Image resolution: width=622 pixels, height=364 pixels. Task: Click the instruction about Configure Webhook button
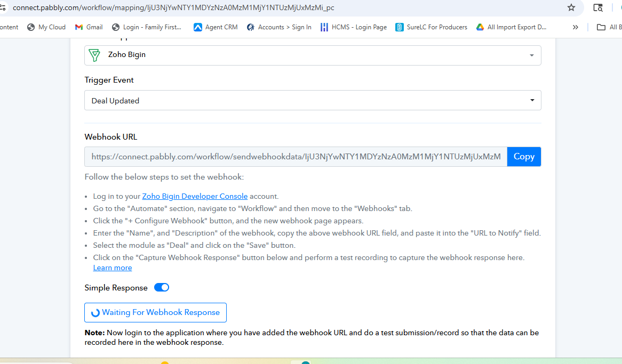(x=228, y=221)
